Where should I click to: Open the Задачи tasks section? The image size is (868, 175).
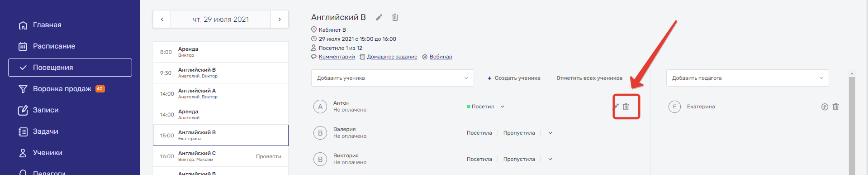[x=45, y=131]
